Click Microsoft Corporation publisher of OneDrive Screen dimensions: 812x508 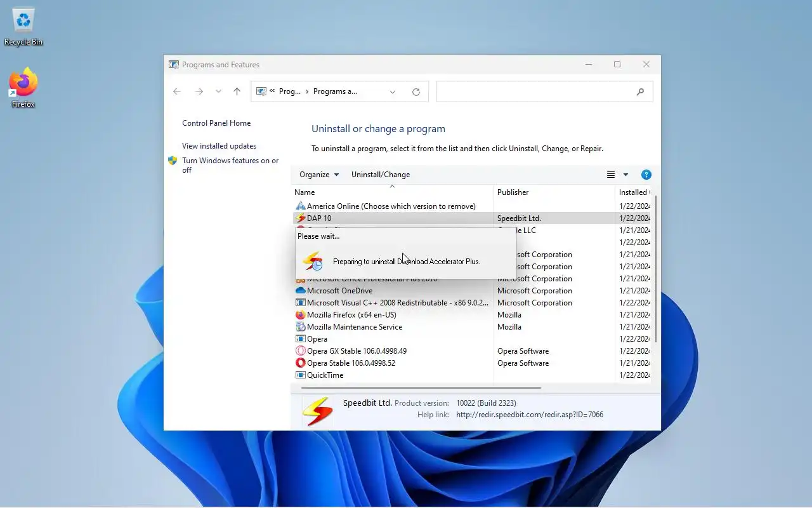(x=535, y=291)
